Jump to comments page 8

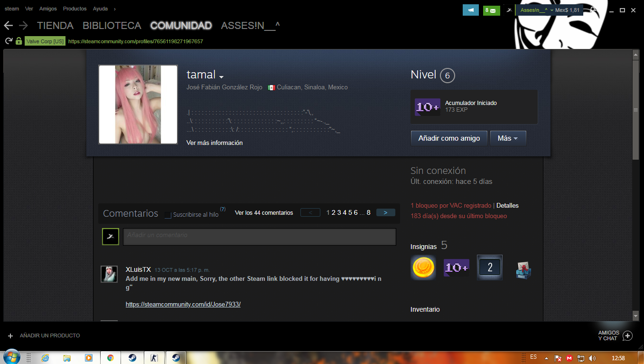(368, 212)
